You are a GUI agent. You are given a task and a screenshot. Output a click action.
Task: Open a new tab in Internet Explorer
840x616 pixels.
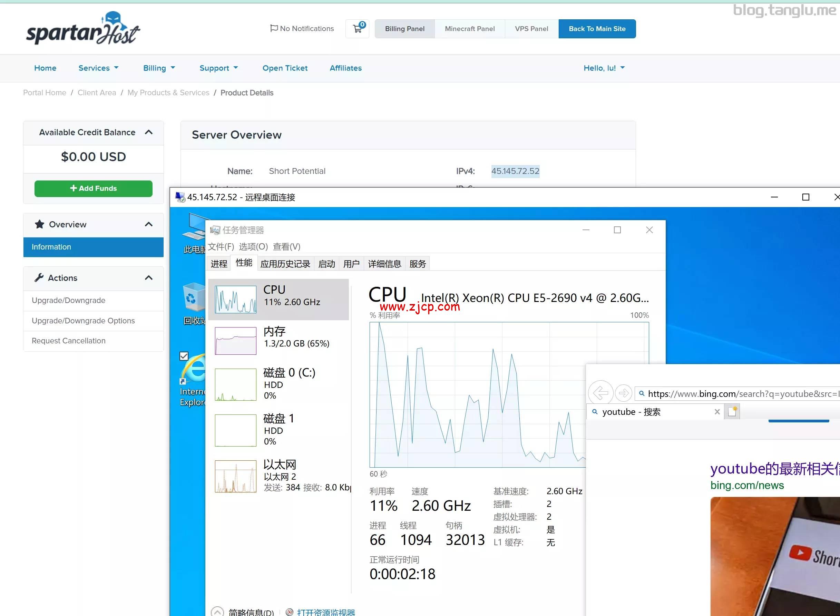tap(732, 411)
